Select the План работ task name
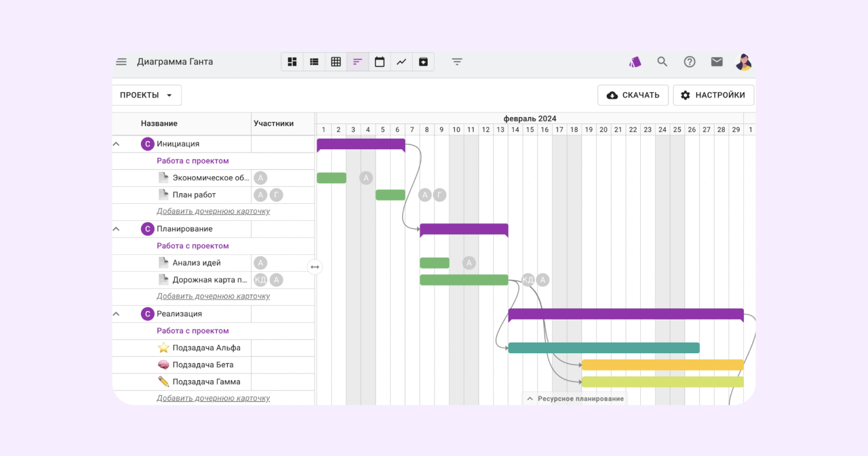This screenshot has height=456, width=868. point(194,195)
